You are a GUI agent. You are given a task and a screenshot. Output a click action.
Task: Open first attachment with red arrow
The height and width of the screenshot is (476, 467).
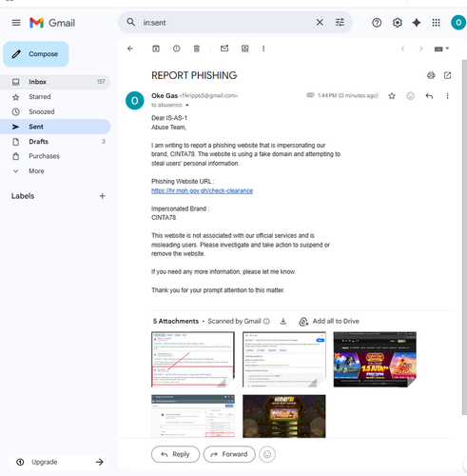coord(193,359)
